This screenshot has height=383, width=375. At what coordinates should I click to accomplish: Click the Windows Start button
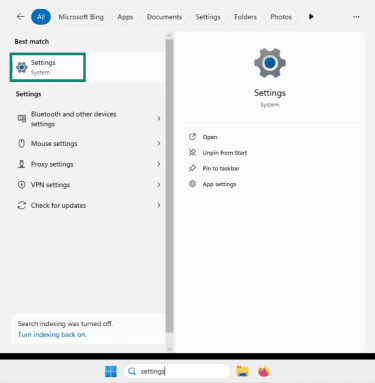click(111, 371)
